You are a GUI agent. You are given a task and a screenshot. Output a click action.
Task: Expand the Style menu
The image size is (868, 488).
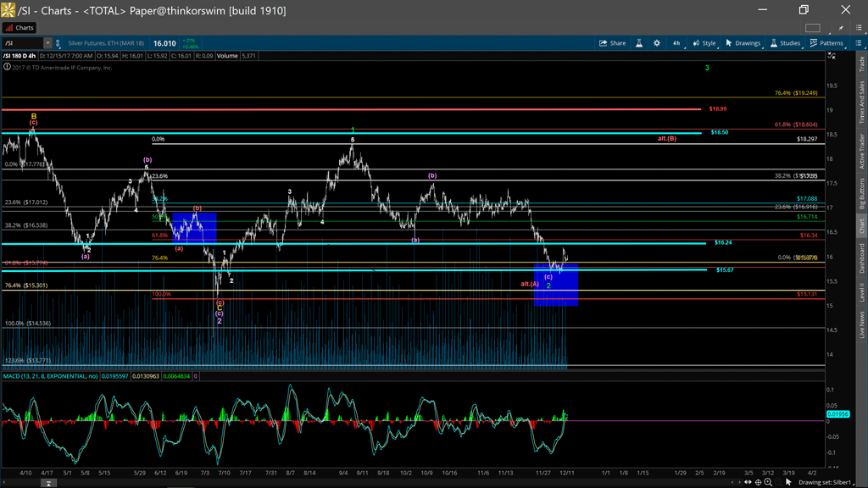pyautogui.click(x=704, y=43)
